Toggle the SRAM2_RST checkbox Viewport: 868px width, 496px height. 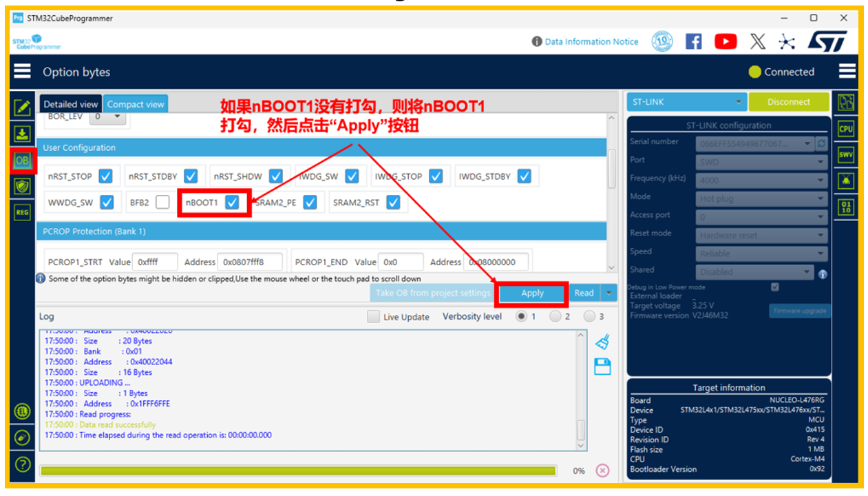393,203
